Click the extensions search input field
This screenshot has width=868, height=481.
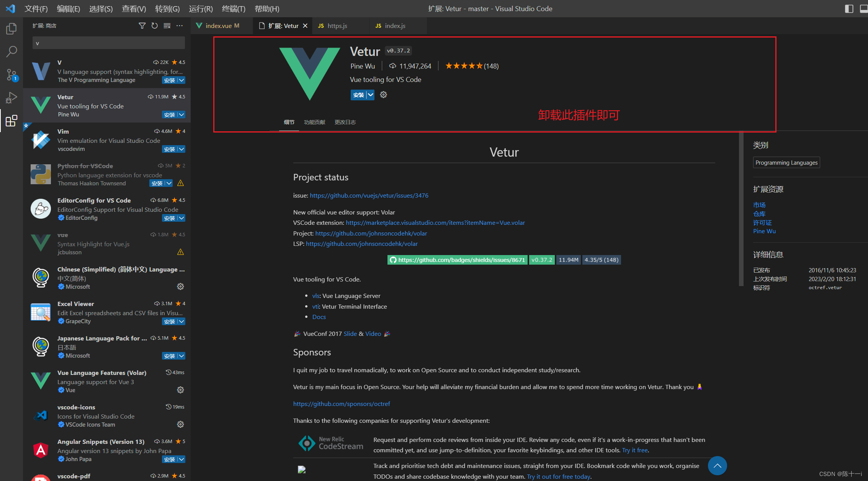[108, 43]
